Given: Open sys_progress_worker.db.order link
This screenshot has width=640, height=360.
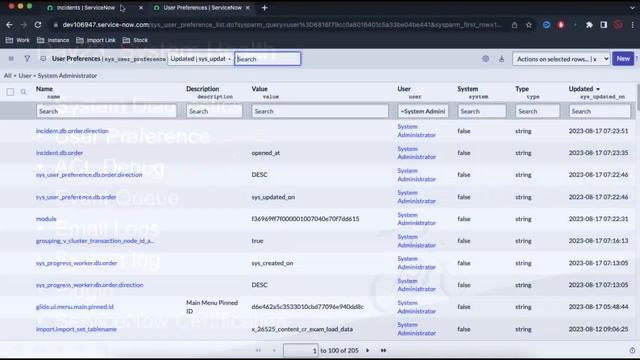Looking at the screenshot, I should pos(76,263).
